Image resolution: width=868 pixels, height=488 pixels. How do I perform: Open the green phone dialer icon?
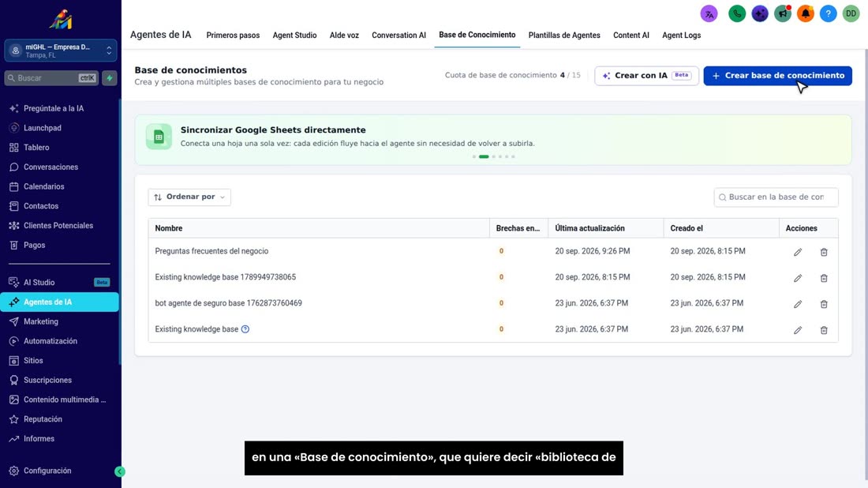pos(737,14)
